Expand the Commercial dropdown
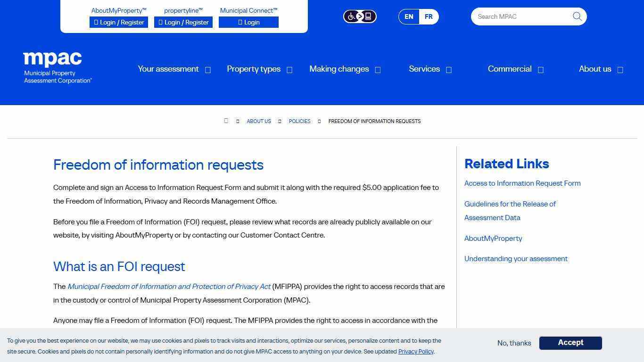644x362 pixels. tap(540, 69)
